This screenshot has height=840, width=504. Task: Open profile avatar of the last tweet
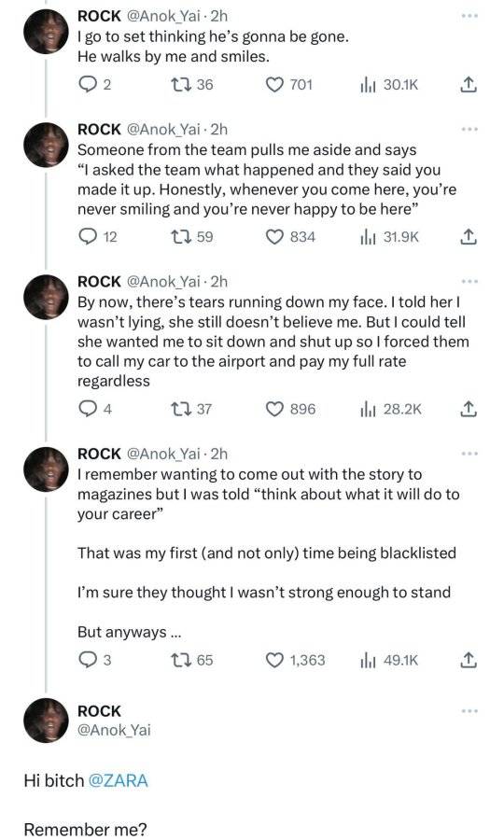[x=46, y=721]
